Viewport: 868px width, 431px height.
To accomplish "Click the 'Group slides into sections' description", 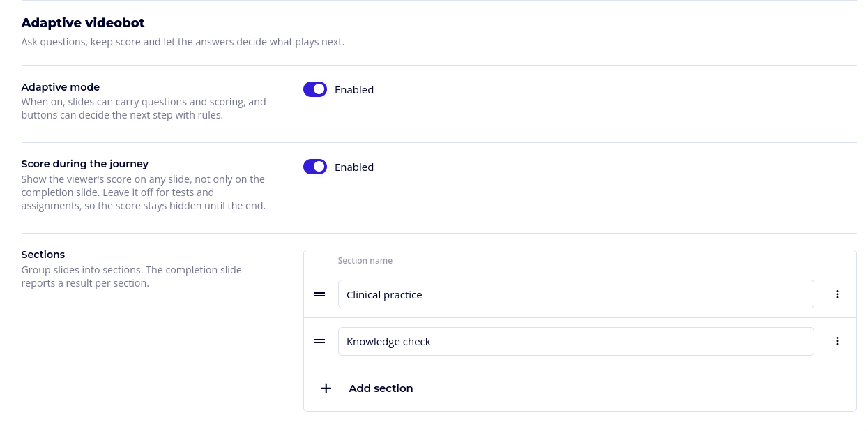I will [x=132, y=276].
